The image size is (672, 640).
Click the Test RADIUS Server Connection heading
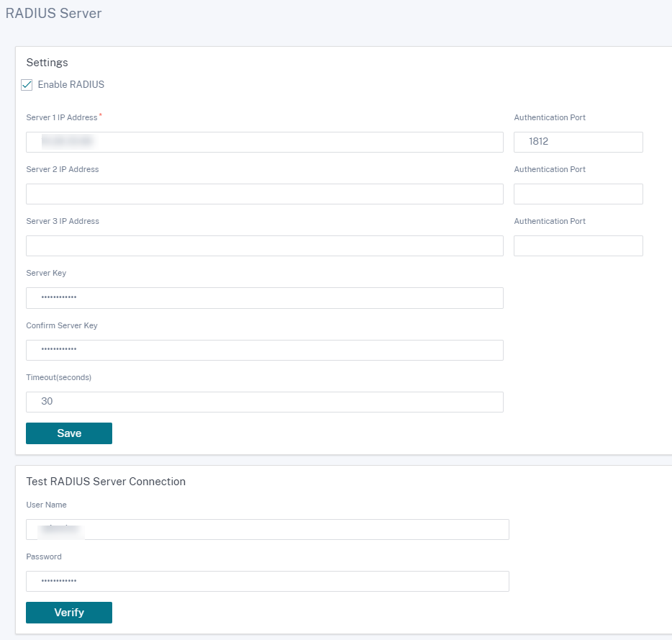106,482
